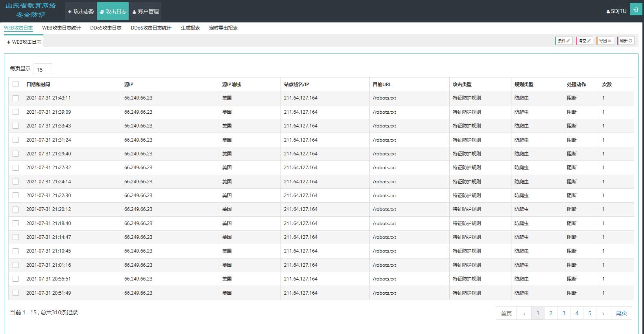Go to the first page with 首页
The height and width of the screenshot is (334, 644).
point(506,313)
